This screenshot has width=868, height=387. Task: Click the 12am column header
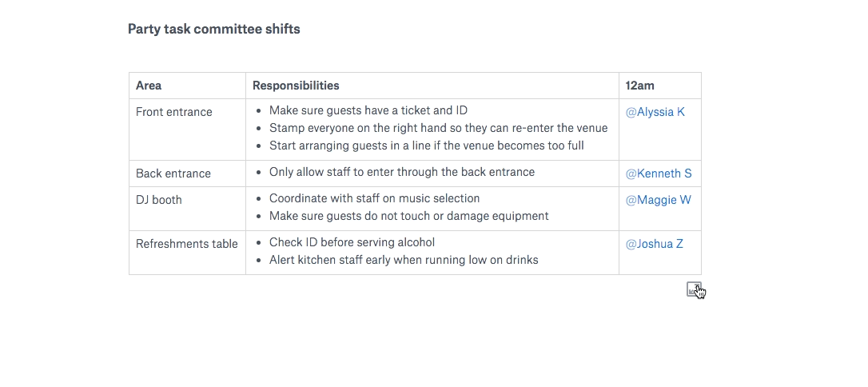(x=639, y=86)
